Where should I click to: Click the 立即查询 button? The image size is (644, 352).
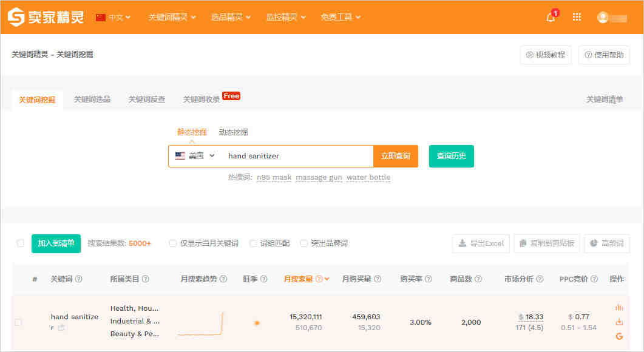tap(395, 156)
